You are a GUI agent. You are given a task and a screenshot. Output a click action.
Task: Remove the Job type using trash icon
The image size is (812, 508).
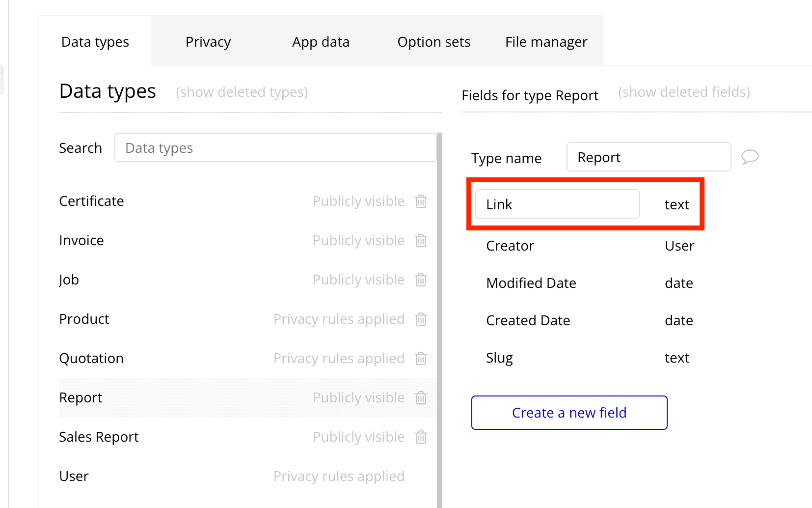[421, 280]
